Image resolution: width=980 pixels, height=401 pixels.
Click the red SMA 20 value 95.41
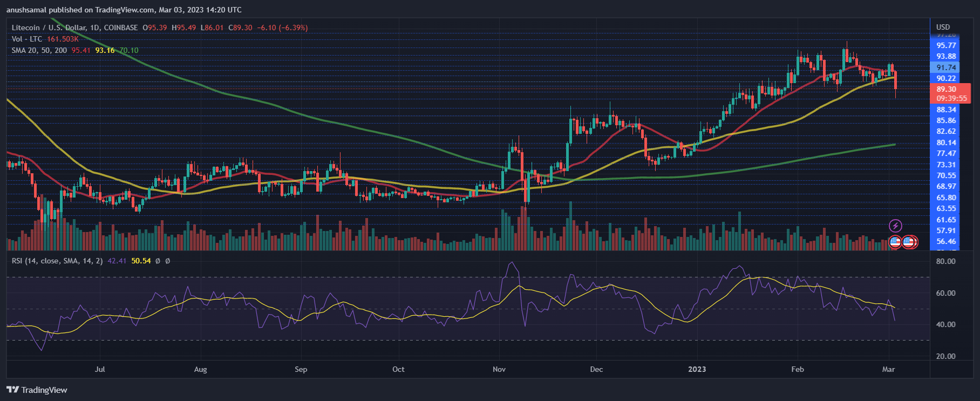click(81, 50)
